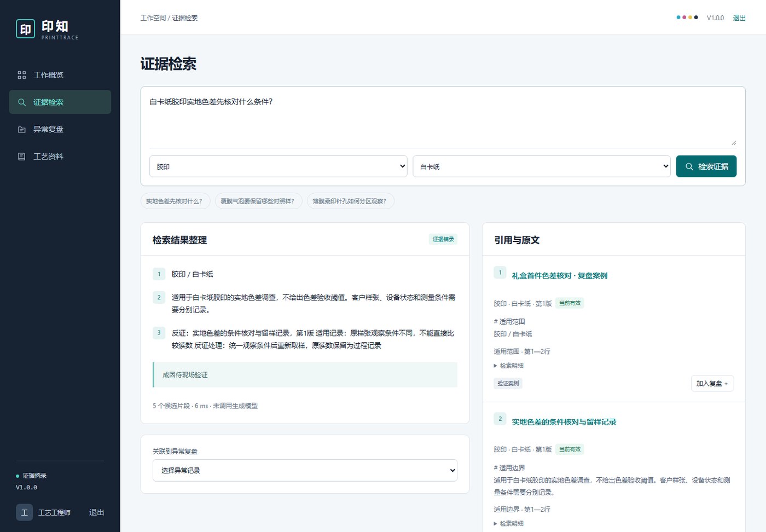This screenshot has height=532, width=766.
Task: Click 加入复盘 + button on first citation
Action: tap(712, 384)
